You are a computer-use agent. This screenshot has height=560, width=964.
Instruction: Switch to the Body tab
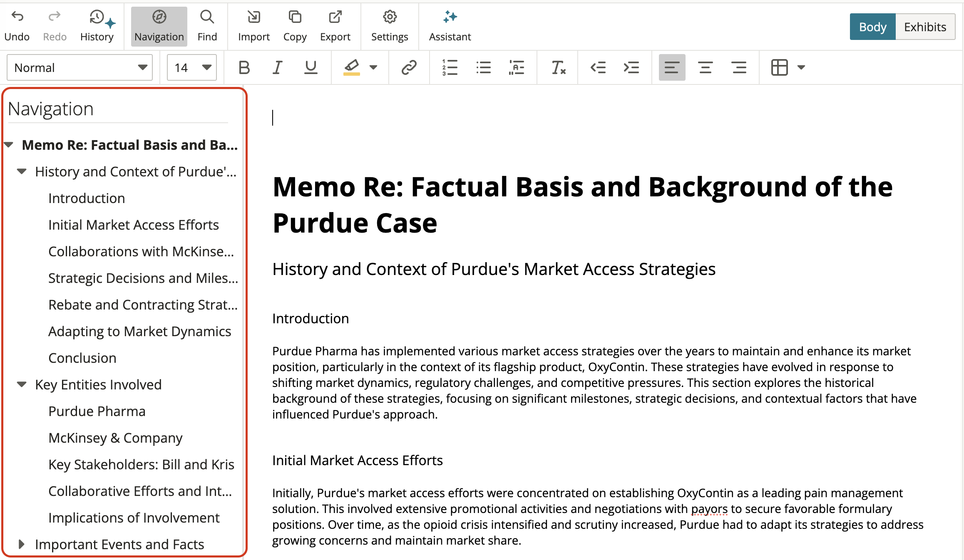pyautogui.click(x=872, y=27)
